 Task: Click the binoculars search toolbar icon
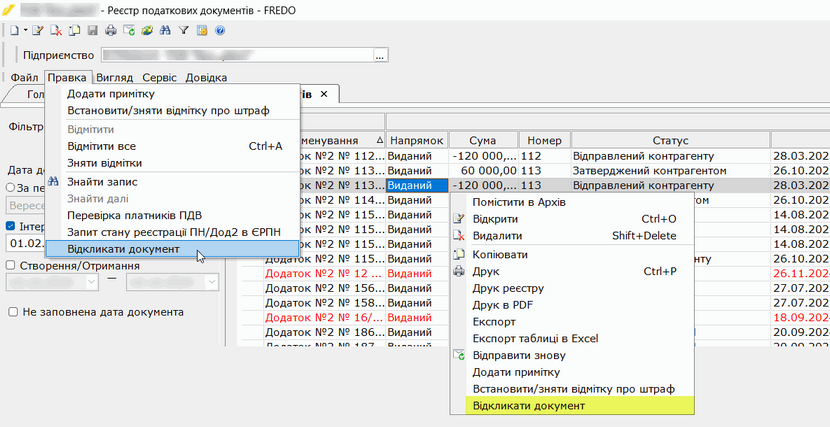pos(165,31)
